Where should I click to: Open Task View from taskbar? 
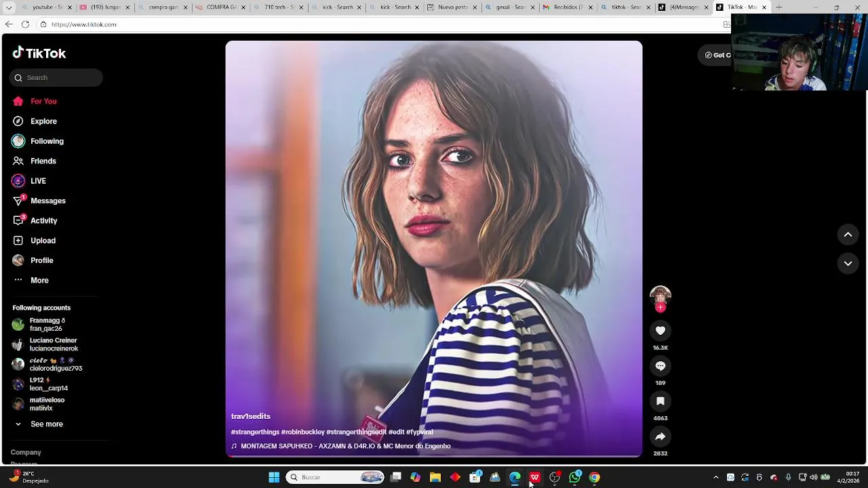pyautogui.click(x=396, y=477)
